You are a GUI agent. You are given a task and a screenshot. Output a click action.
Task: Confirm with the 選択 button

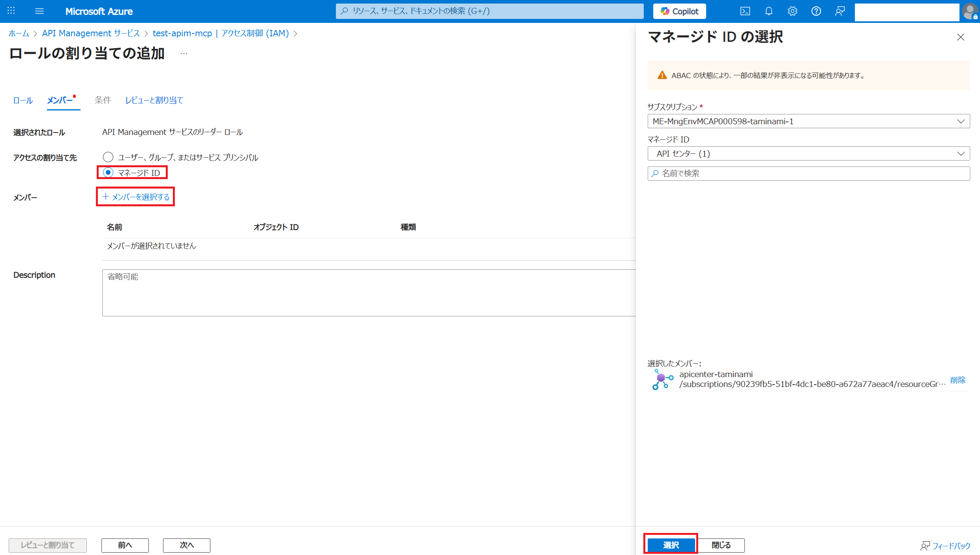(671, 545)
